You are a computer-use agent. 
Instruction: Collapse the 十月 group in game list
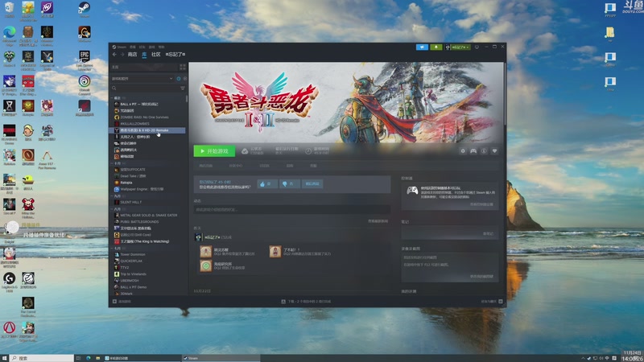[112, 163]
